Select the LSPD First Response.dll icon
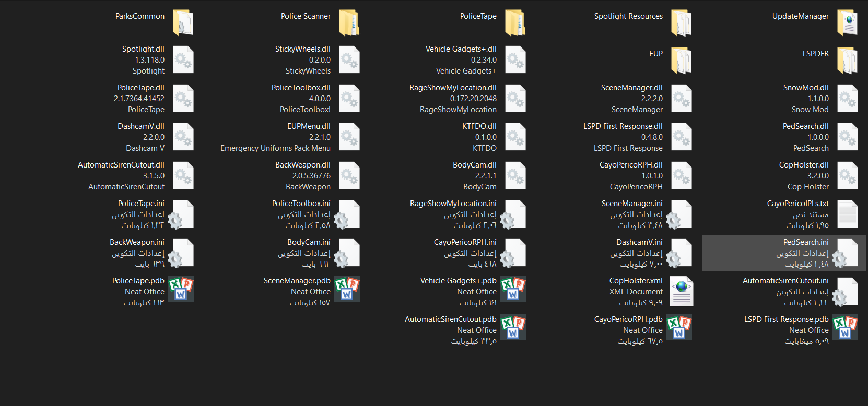 [681, 137]
